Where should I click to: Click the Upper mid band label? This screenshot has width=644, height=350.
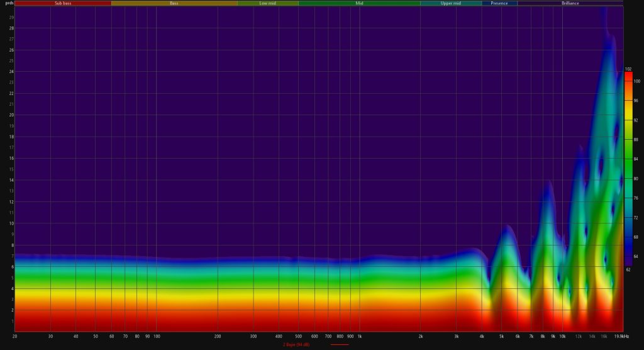(x=450, y=3)
